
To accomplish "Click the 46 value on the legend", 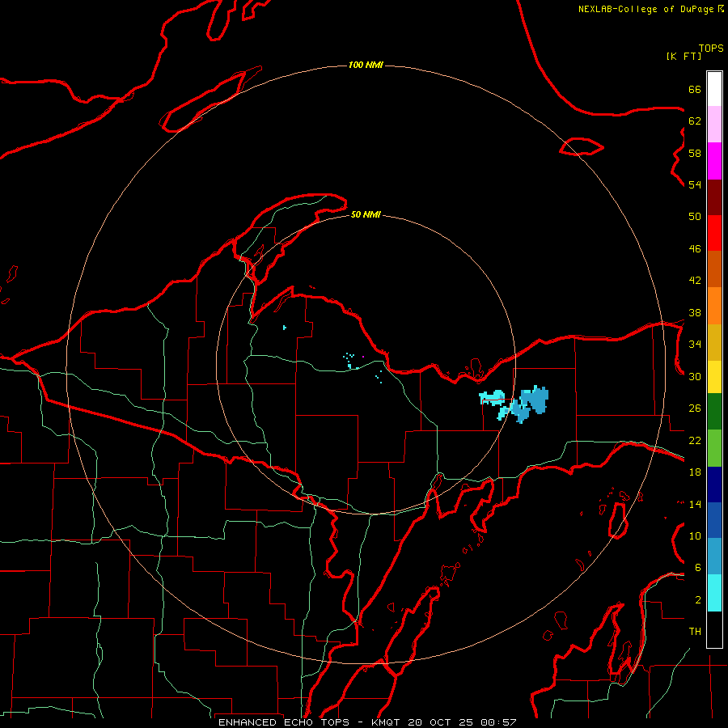I will [695, 249].
